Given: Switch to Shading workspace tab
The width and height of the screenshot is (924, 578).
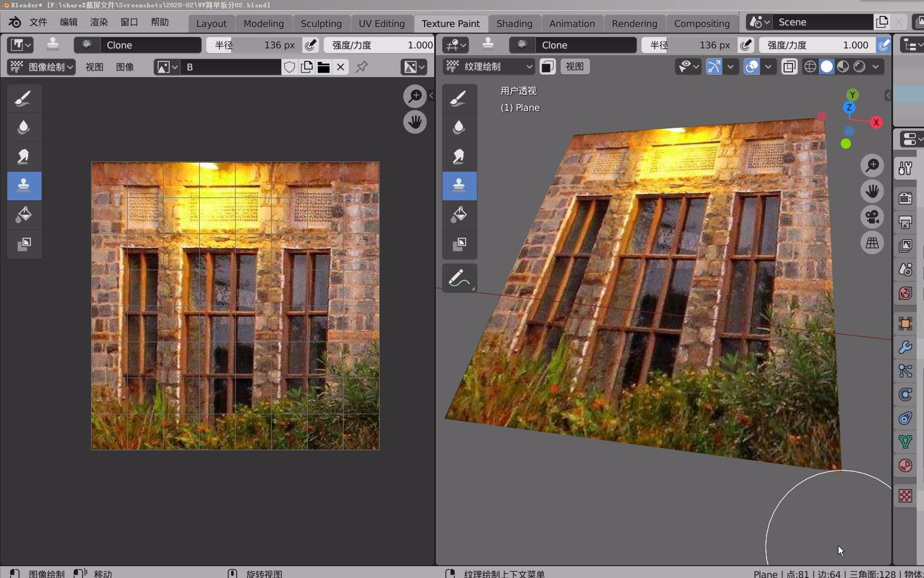Looking at the screenshot, I should 514,24.
